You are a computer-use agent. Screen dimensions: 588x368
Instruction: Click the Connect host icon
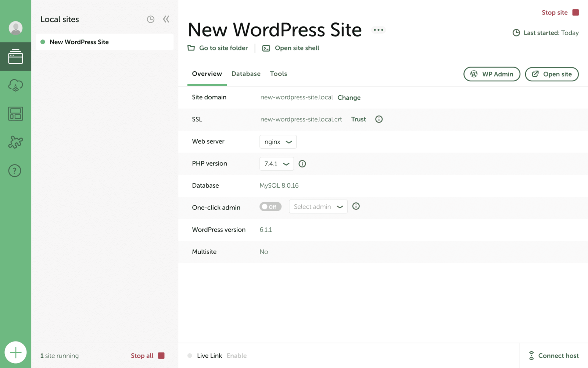click(531, 355)
